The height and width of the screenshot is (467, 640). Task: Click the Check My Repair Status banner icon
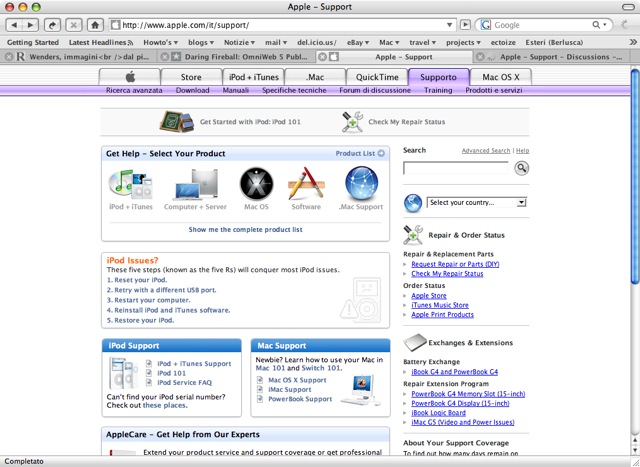pyautogui.click(x=352, y=122)
